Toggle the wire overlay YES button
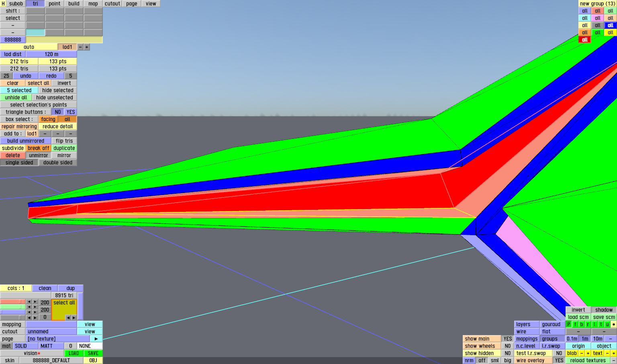Viewport: 617px width, 364px height. [x=559, y=360]
